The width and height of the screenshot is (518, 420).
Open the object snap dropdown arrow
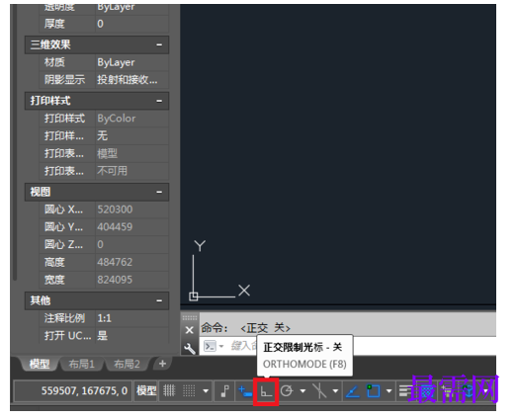coord(389,391)
